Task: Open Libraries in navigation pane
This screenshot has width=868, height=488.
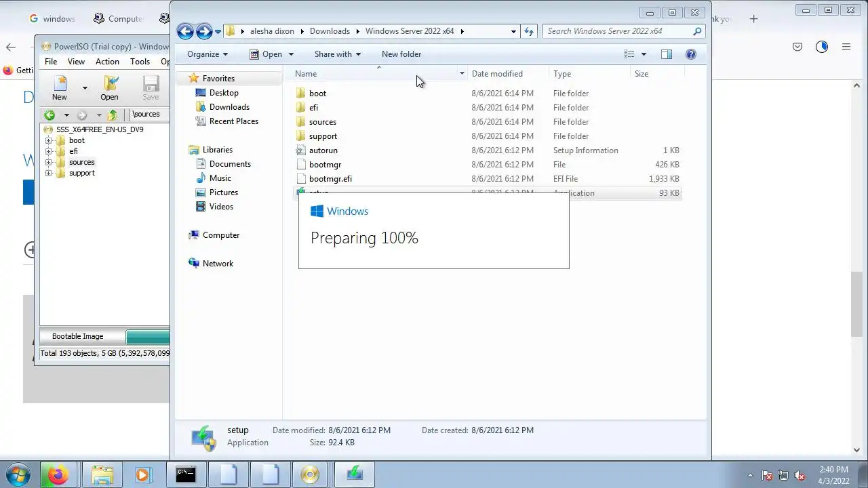Action: 217,150
